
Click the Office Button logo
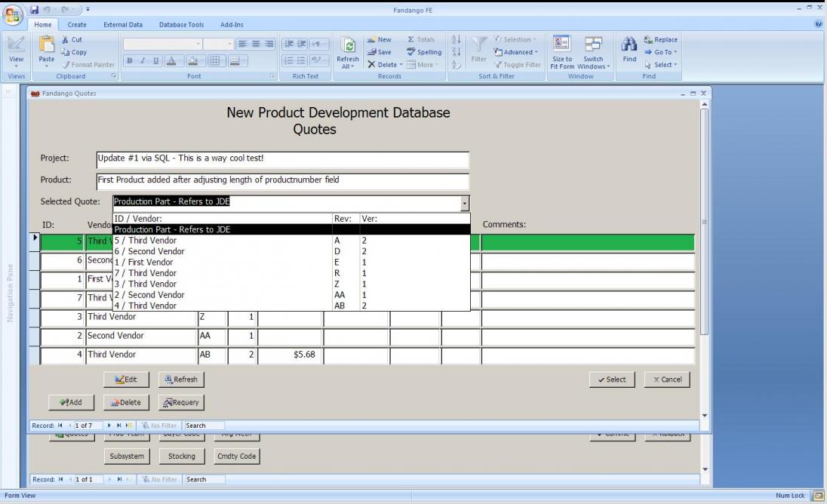13,15
